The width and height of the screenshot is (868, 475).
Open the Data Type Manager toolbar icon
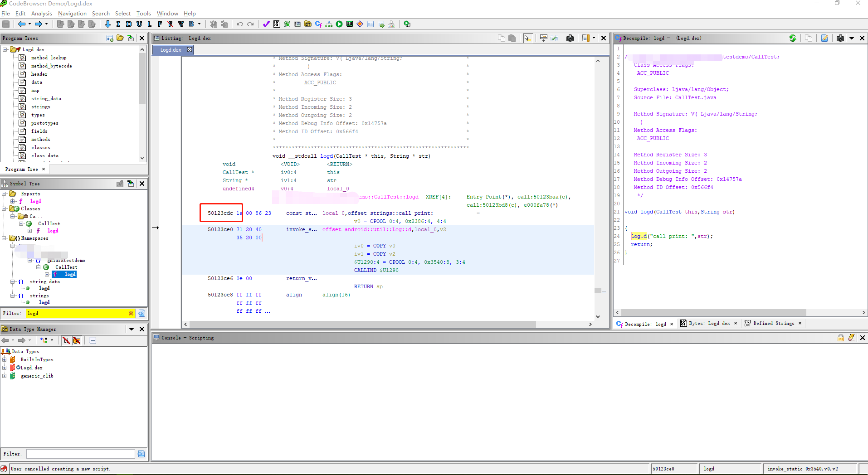pos(308,24)
